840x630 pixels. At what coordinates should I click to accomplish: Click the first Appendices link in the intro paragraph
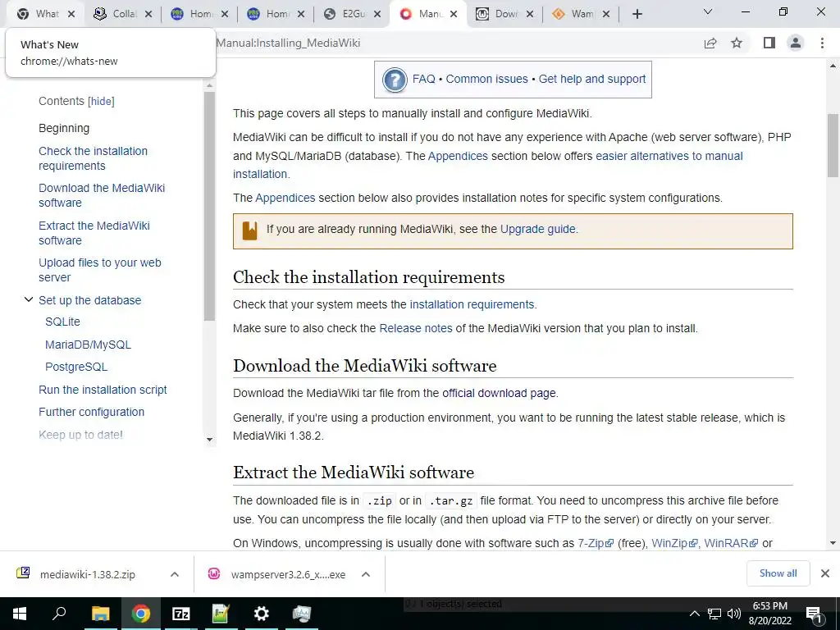pos(458,156)
